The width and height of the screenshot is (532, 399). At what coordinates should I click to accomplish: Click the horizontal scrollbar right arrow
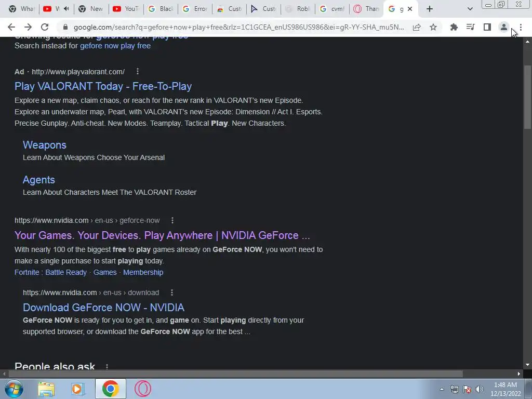tap(519, 374)
